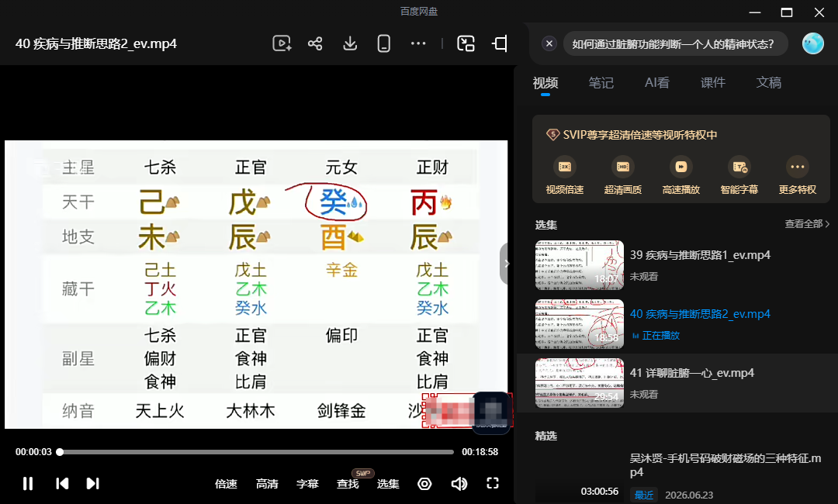Viewport: 838px width, 504px height.
Task: Click 查看全部 to view all episodes
Action: tap(807, 224)
